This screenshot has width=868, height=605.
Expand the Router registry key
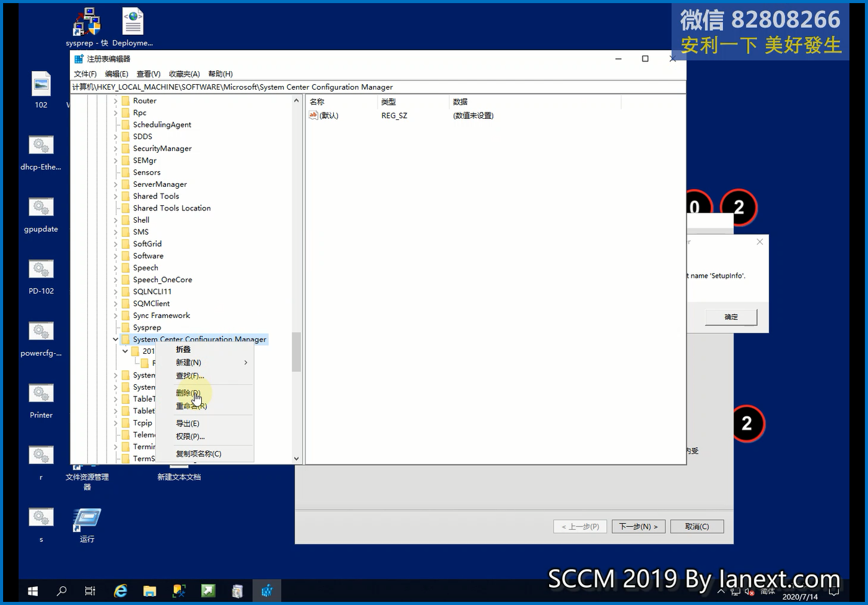tap(115, 101)
